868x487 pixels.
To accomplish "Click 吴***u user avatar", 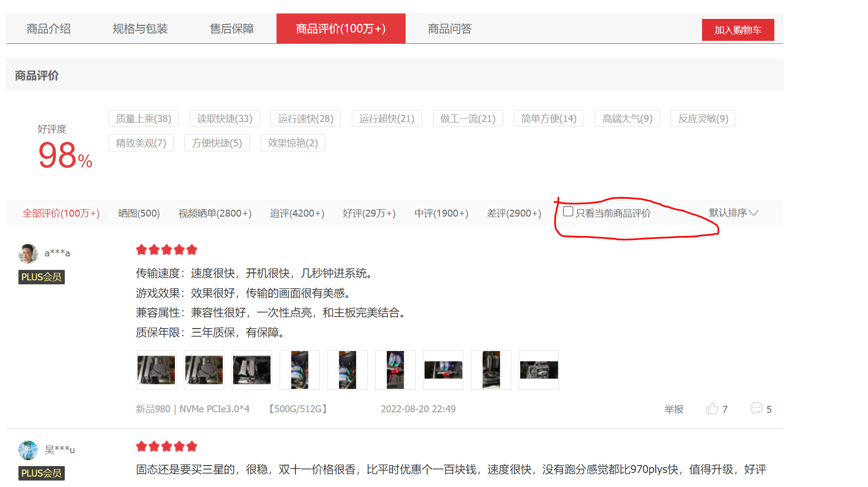I will pyautogui.click(x=28, y=450).
